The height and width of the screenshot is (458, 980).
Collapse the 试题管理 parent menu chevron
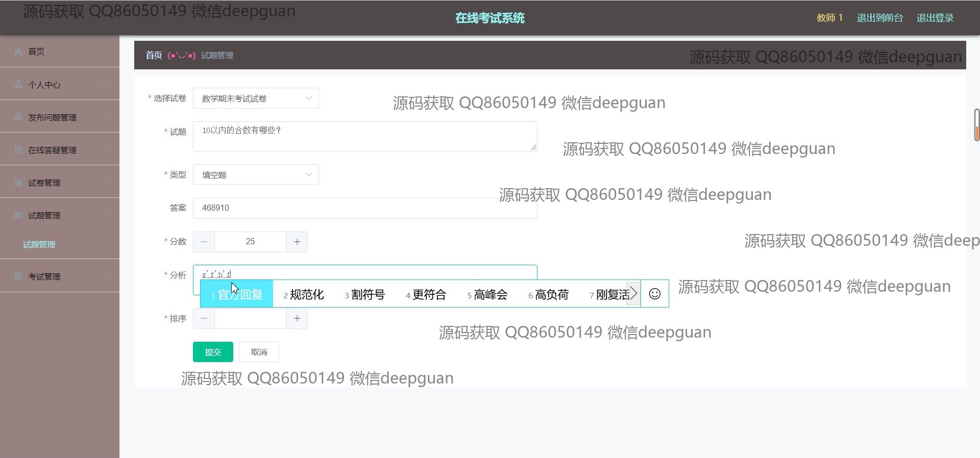[105, 213]
